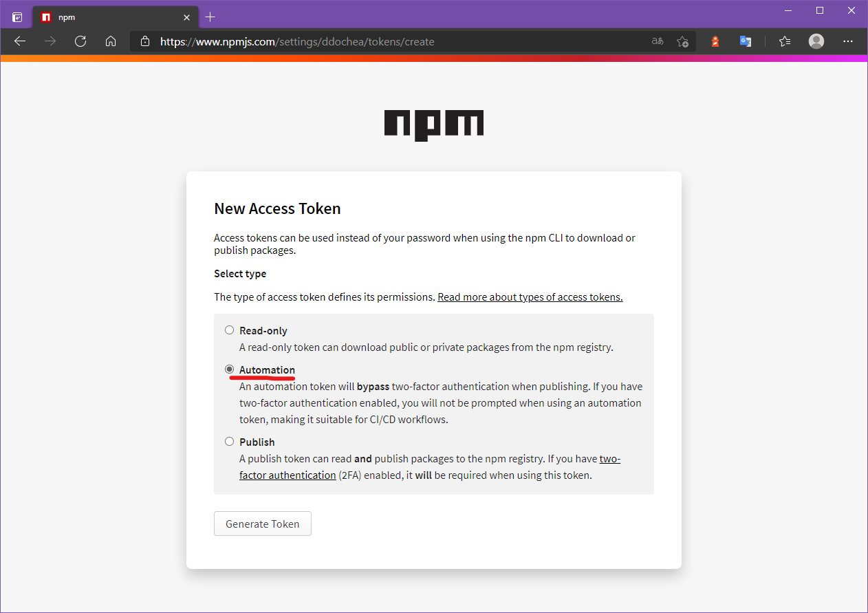Open the browser home page

[x=111, y=41]
